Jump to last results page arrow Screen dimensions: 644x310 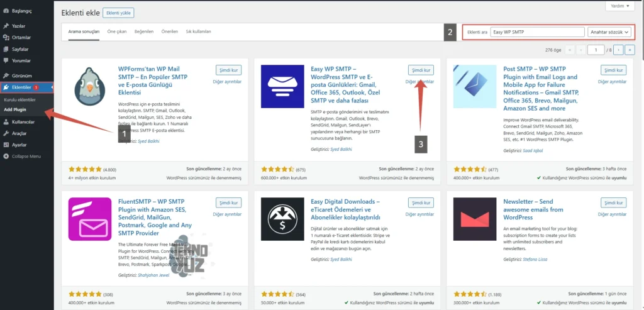pyautogui.click(x=630, y=50)
